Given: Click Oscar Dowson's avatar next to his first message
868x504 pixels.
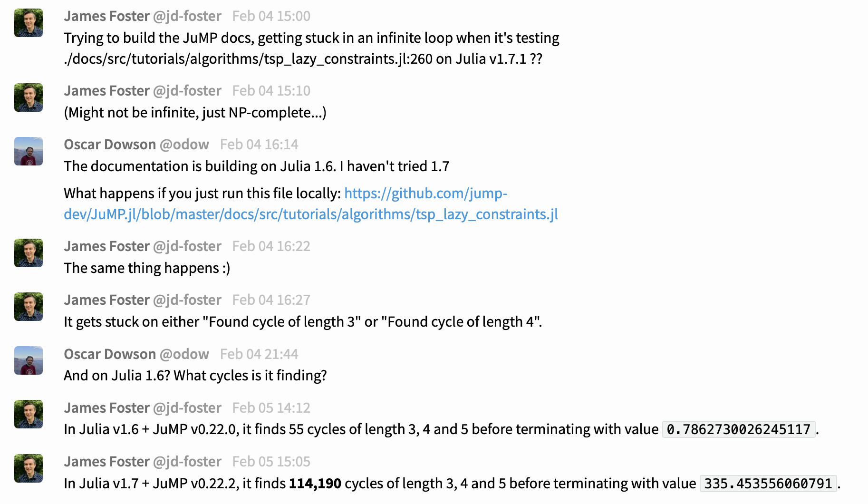Looking at the screenshot, I should [28, 151].
